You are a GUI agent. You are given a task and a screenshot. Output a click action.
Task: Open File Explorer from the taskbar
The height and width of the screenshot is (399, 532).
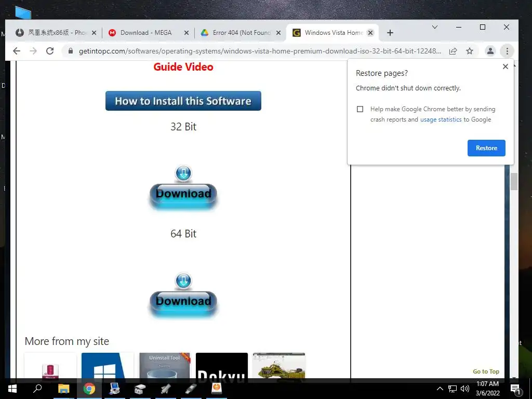click(x=63, y=389)
